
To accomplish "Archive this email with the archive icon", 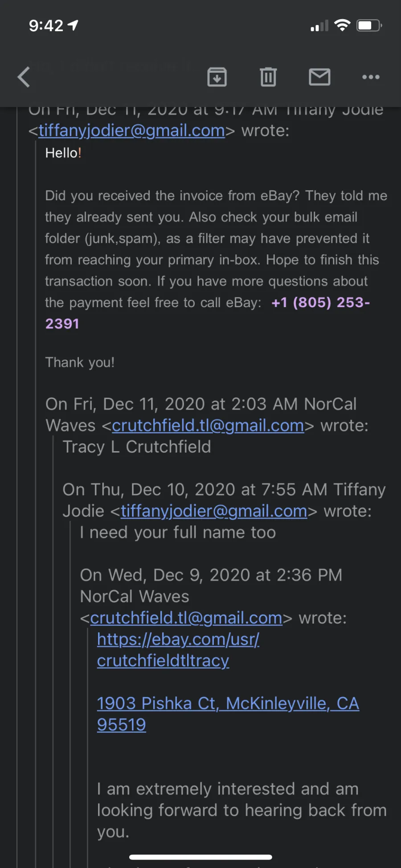I will [217, 77].
